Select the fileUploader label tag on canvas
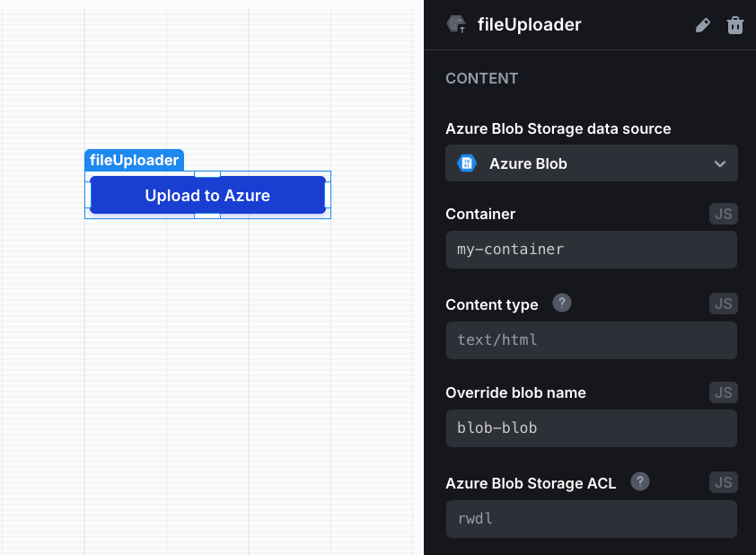This screenshot has height=555, width=756. pos(134,160)
